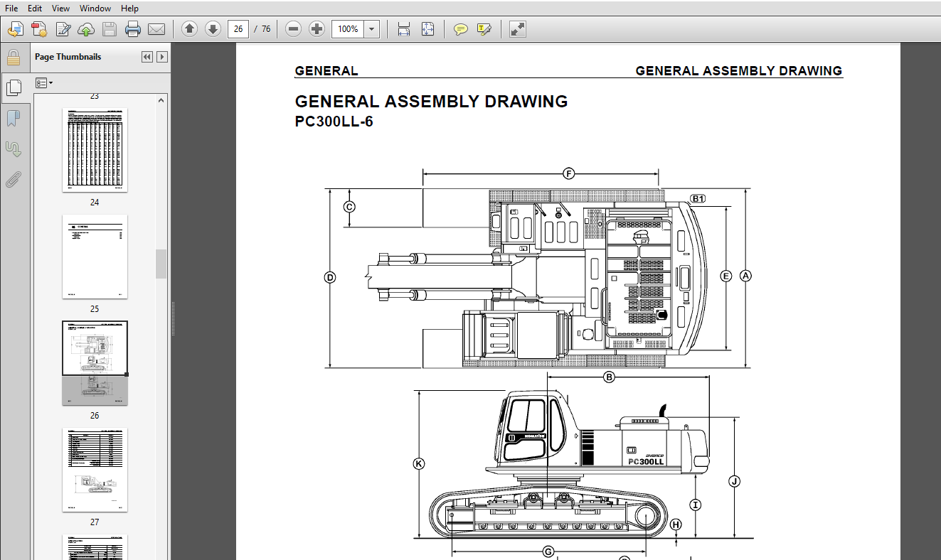Collapse the thumbnails panel with double-arrow

click(x=147, y=57)
